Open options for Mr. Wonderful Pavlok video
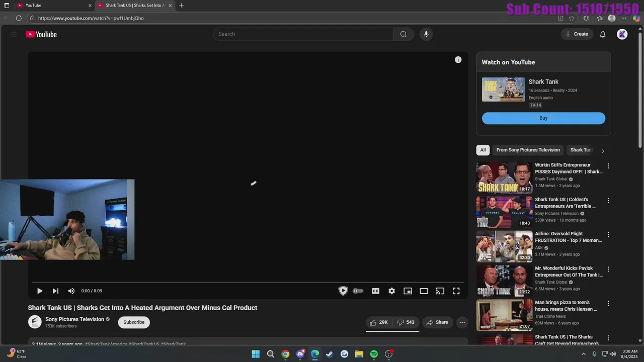This screenshot has height=362, width=644. [608, 269]
